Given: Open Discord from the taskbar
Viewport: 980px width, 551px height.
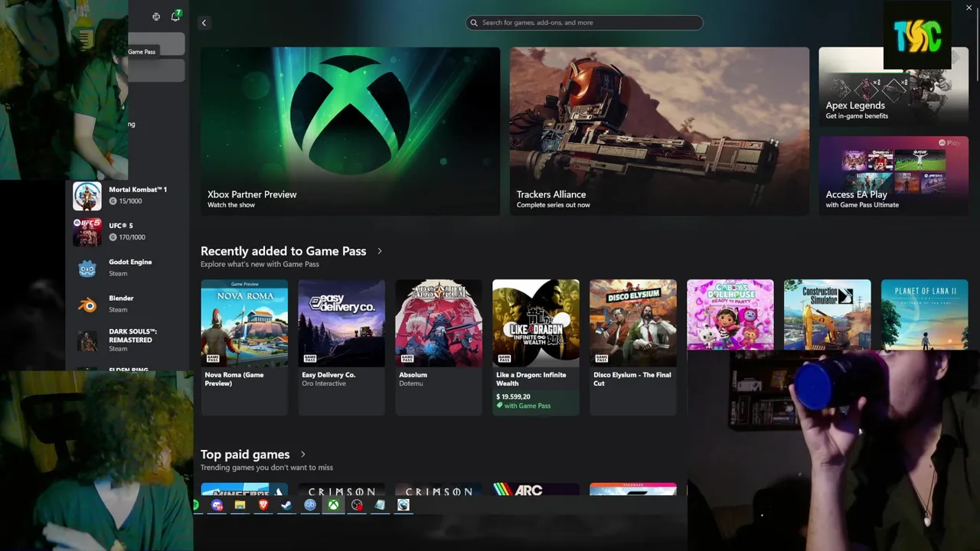Looking at the screenshot, I should click(217, 505).
